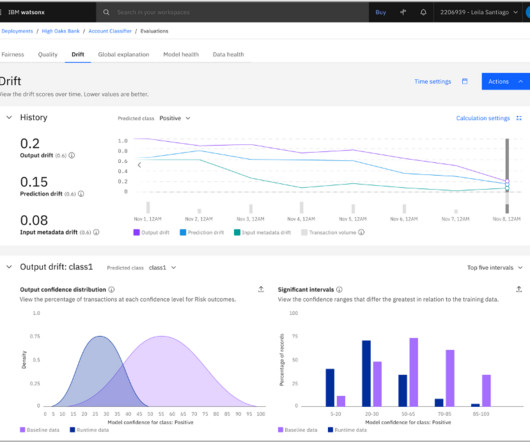Click the Buy link
This screenshot has height=442, width=530.
tap(381, 12)
